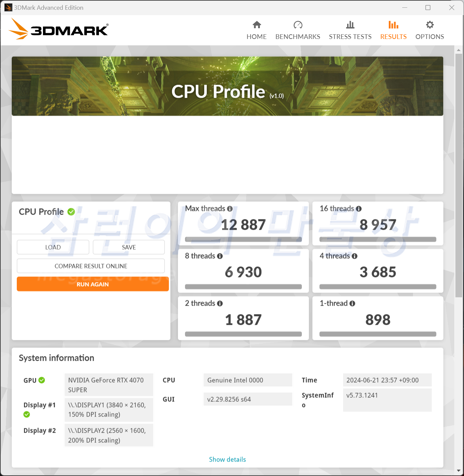This screenshot has width=464, height=476.
Task: Click the scrollbar down arrow
Action: (459, 471)
